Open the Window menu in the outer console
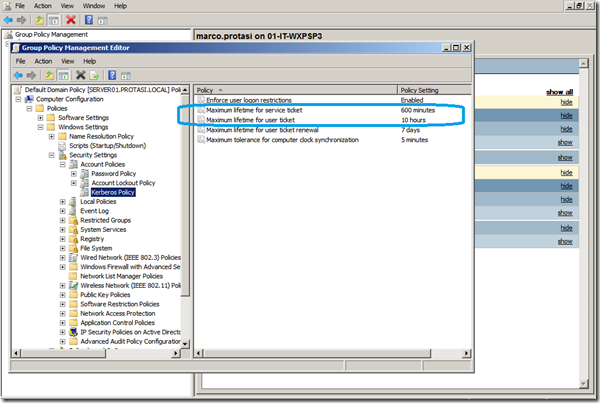Image resolution: width=600 pixels, height=403 pixels. click(x=94, y=6)
